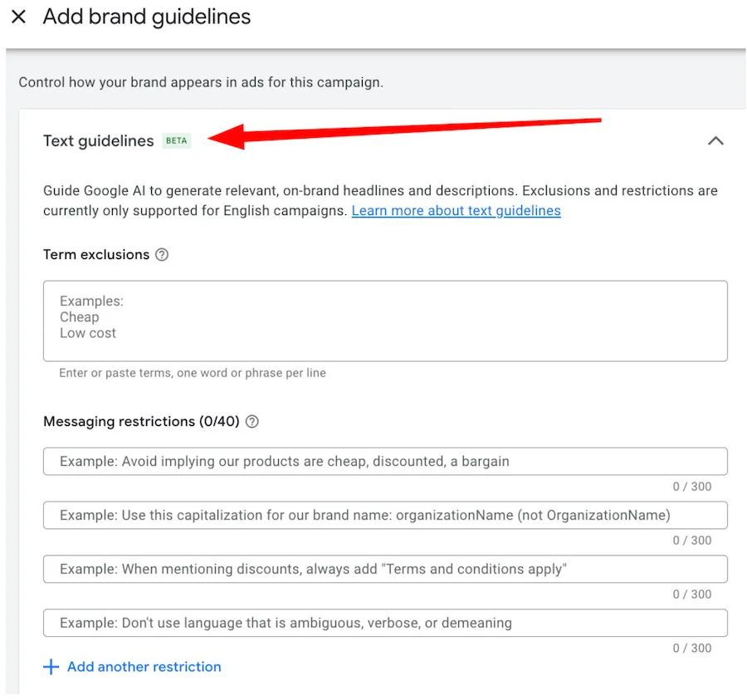Open the Term exclusions help tooltip
Viewport: 747px width, 700px height.
pos(159,255)
